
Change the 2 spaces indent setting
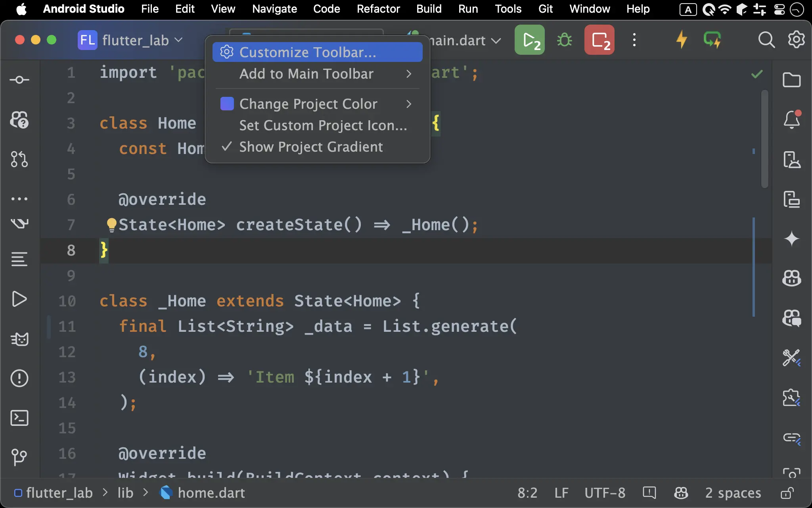(x=733, y=493)
